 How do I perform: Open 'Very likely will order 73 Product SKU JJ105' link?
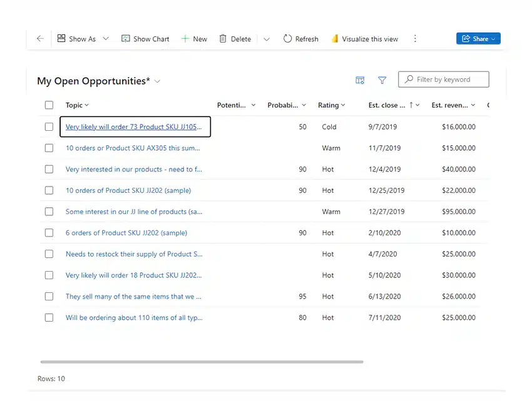pyautogui.click(x=134, y=126)
